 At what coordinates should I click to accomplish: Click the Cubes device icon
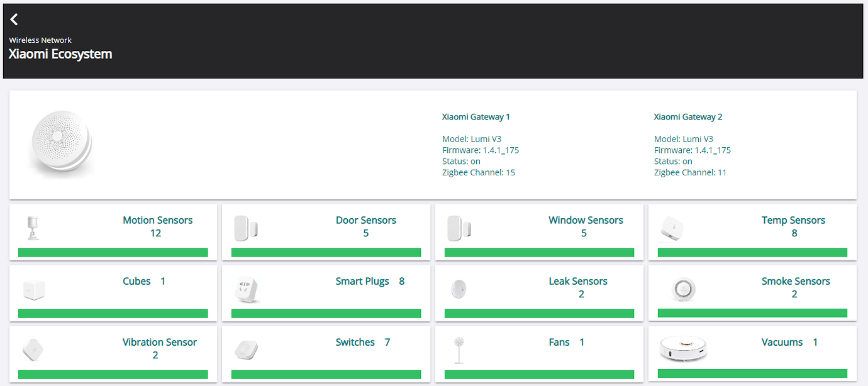tap(33, 289)
